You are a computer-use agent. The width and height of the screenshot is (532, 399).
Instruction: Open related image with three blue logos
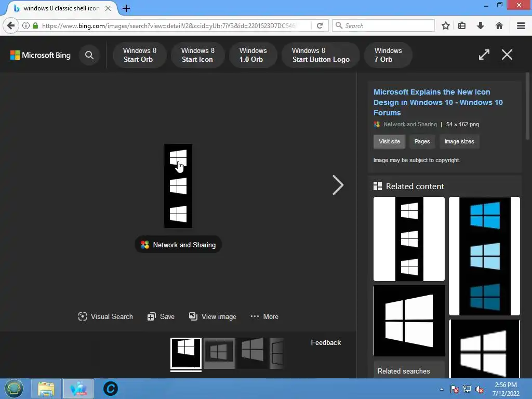click(484, 256)
